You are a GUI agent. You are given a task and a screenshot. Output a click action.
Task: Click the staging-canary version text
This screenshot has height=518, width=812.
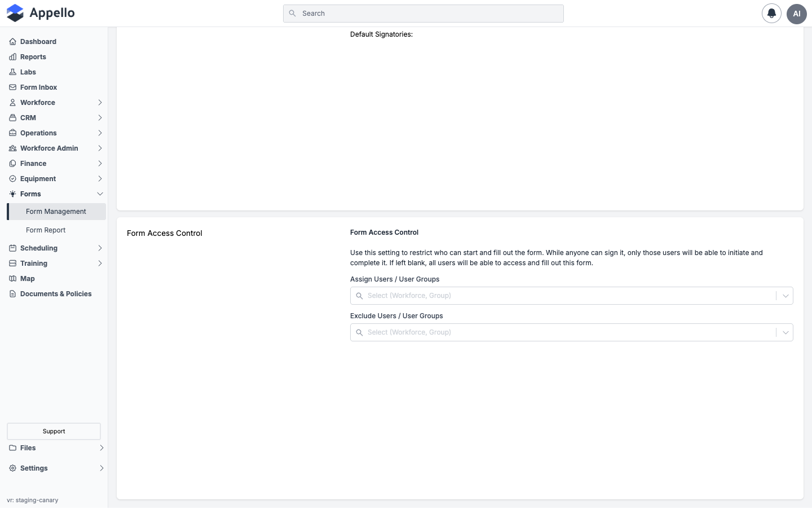[x=33, y=500]
